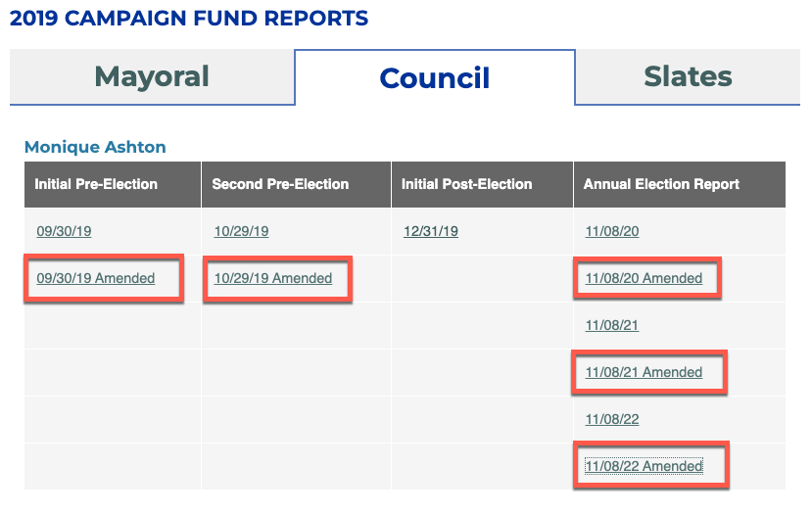Open the 09/30/19 Amended report link
The width and height of the screenshot is (812, 514).
(96, 279)
